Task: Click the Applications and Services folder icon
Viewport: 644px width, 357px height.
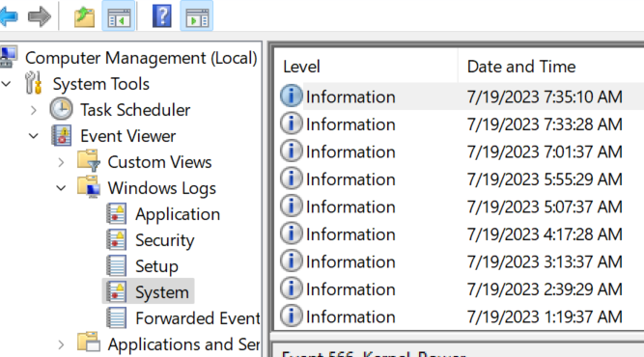Action: point(89,343)
